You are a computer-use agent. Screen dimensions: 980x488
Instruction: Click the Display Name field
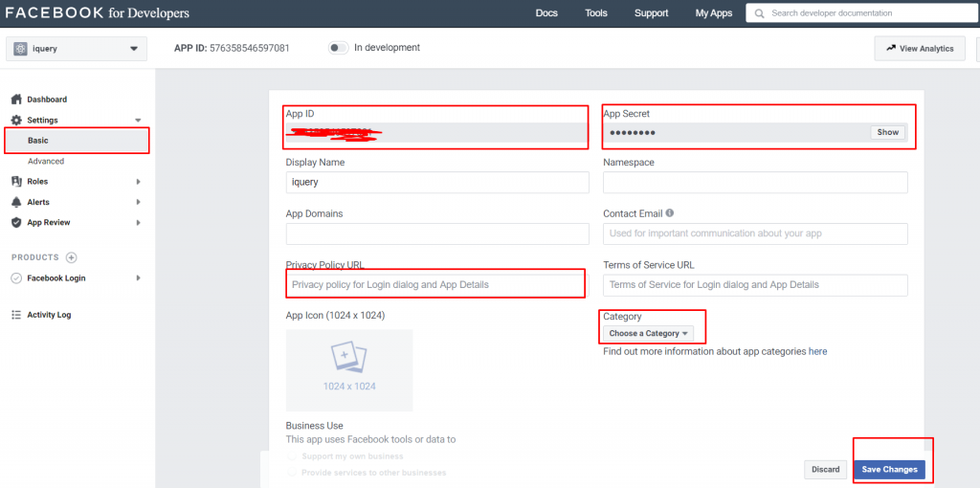(437, 183)
